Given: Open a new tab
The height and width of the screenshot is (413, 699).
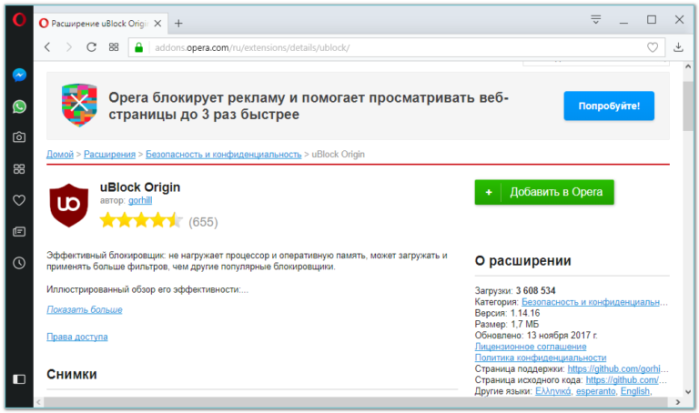Looking at the screenshot, I should [178, 23].
